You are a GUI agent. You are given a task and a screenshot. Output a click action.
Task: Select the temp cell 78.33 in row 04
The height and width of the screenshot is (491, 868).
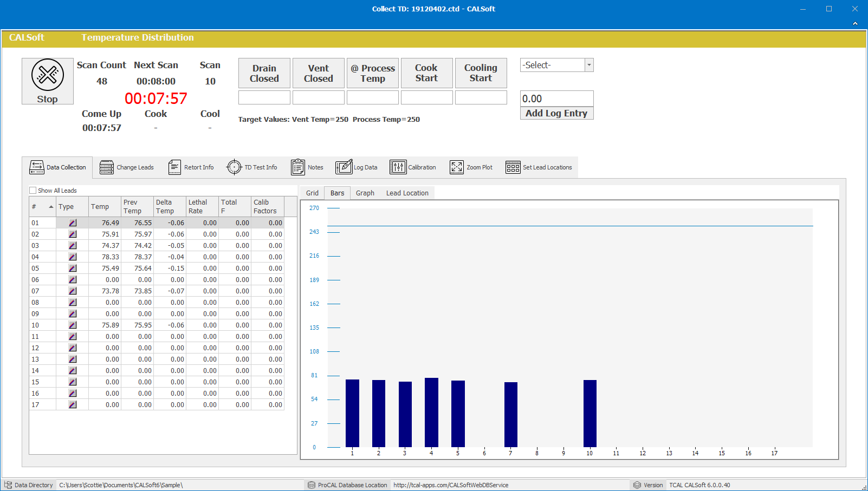coord(105,257)
